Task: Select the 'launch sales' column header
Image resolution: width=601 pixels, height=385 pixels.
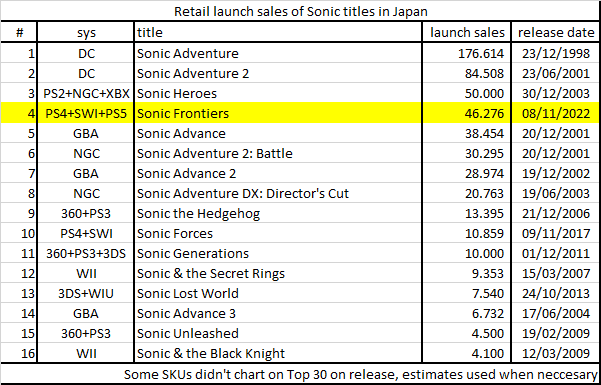Action: click(466, 32)
